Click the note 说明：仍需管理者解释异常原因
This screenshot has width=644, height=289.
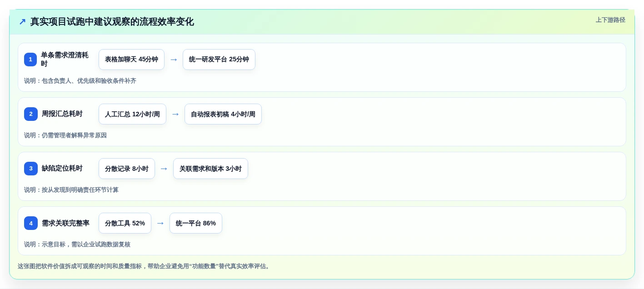65,135
